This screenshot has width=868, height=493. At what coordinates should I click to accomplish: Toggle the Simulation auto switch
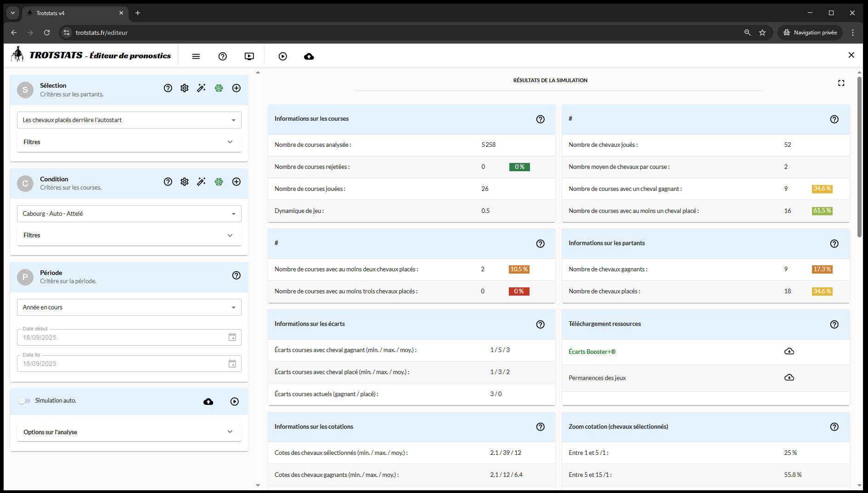click(x=24, y=401)
